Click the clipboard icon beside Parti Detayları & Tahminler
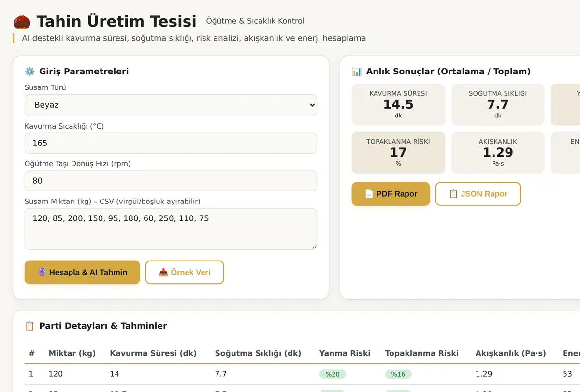 coord(30,326)
